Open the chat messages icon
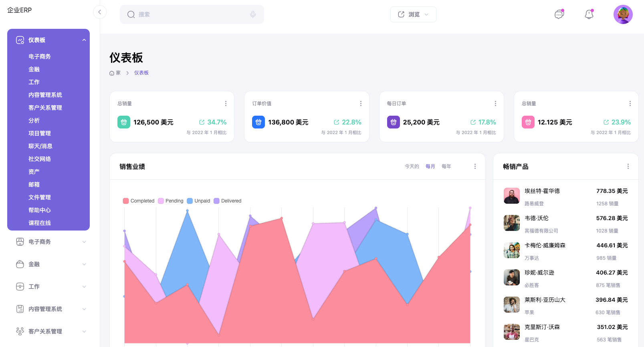 [x=559, y=14]
